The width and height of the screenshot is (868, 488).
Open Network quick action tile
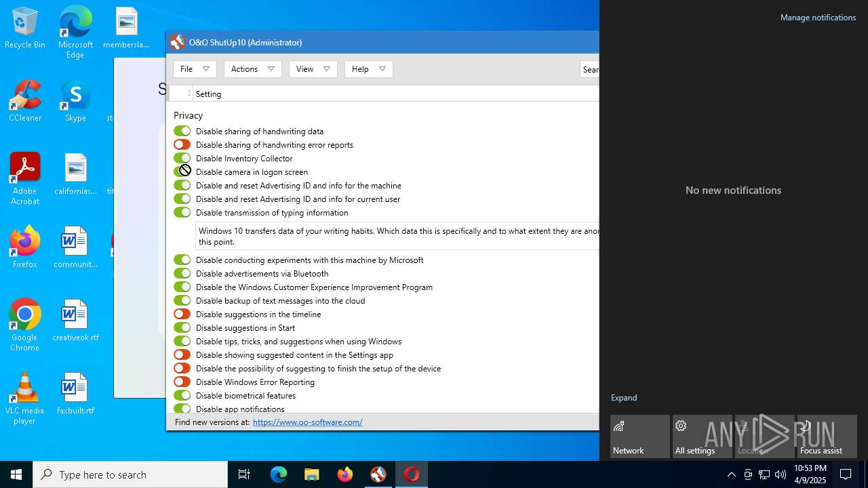click(x=640, y=436)
